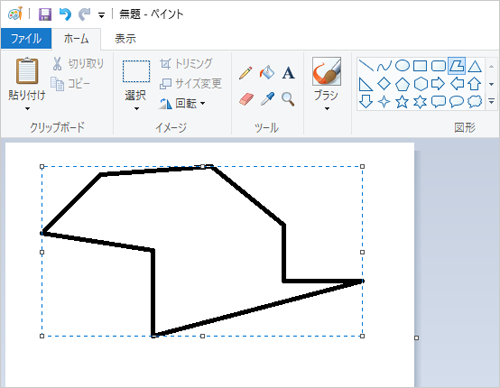500x388 pixels.
Task: Open サイズ変更 resize dialog
Action: (x=191, y=83)
